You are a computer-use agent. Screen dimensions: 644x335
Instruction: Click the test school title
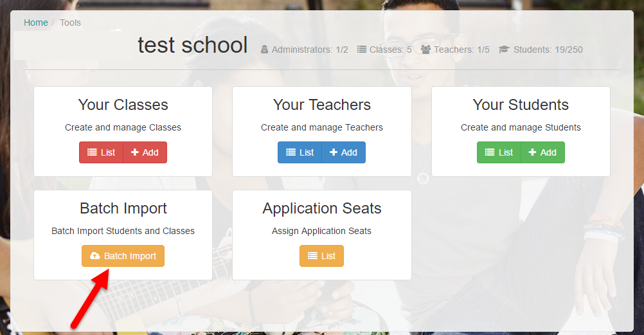[193, 45]
